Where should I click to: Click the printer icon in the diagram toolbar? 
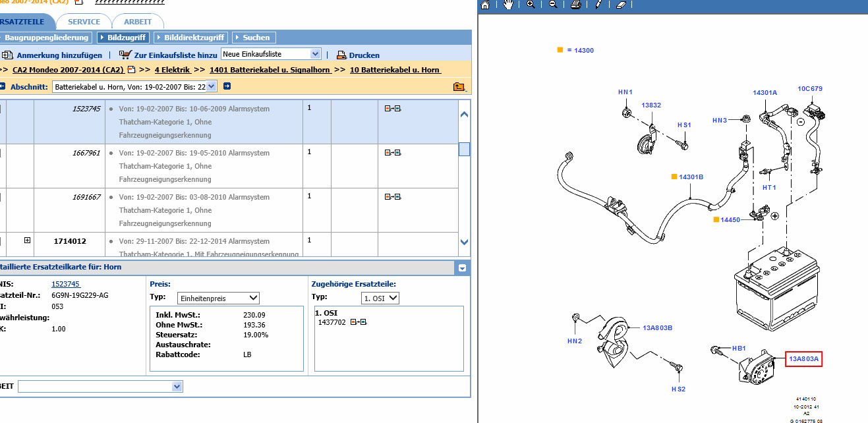(x=575, y=5)
